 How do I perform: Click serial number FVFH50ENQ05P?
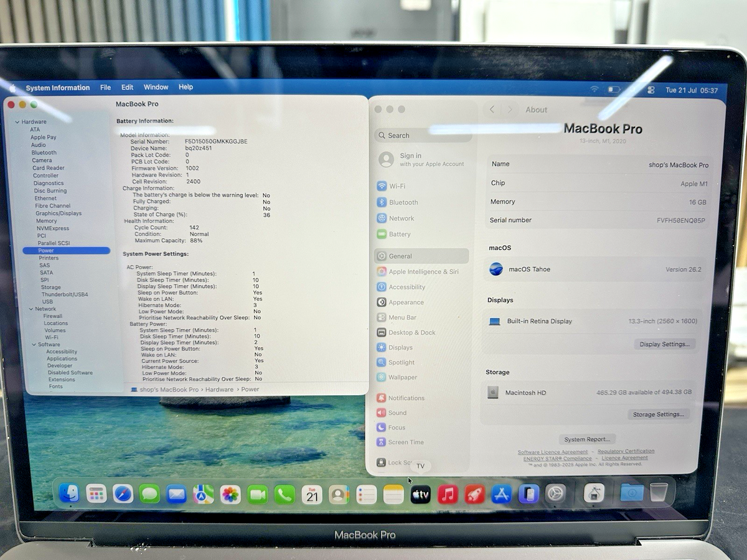tap(681, 220)
